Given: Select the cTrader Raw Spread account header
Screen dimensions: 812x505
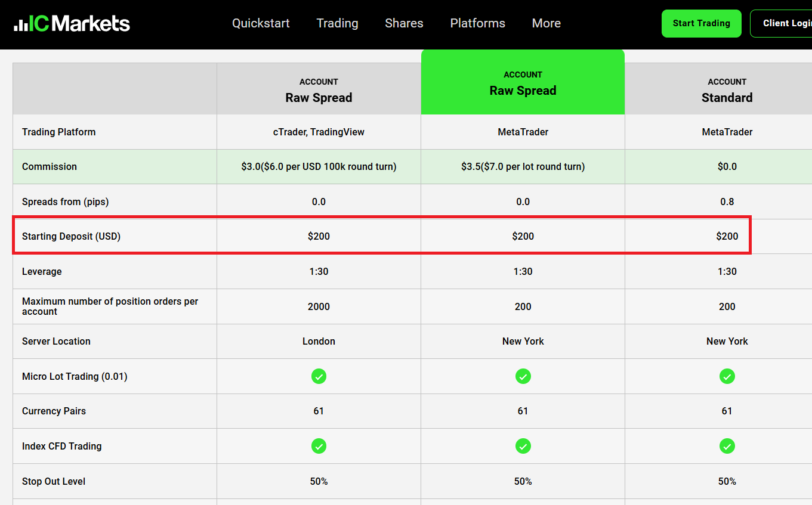Looking at the screenshot, I should tap(319, 90).
